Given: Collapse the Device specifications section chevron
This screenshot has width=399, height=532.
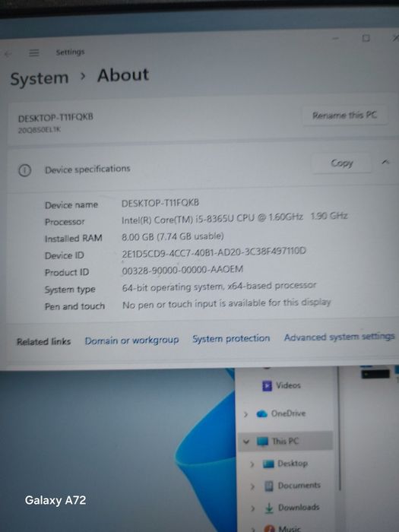Looking at the screenshot, I should (385, 162).
